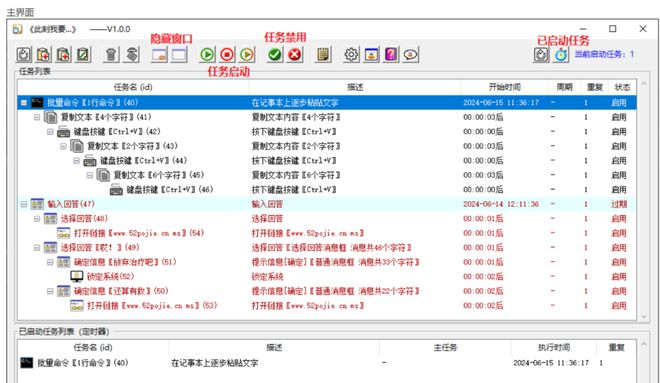Click the first hide window icon
The width and height of the screenshot is (660, 383).
(x=159, y=55)
